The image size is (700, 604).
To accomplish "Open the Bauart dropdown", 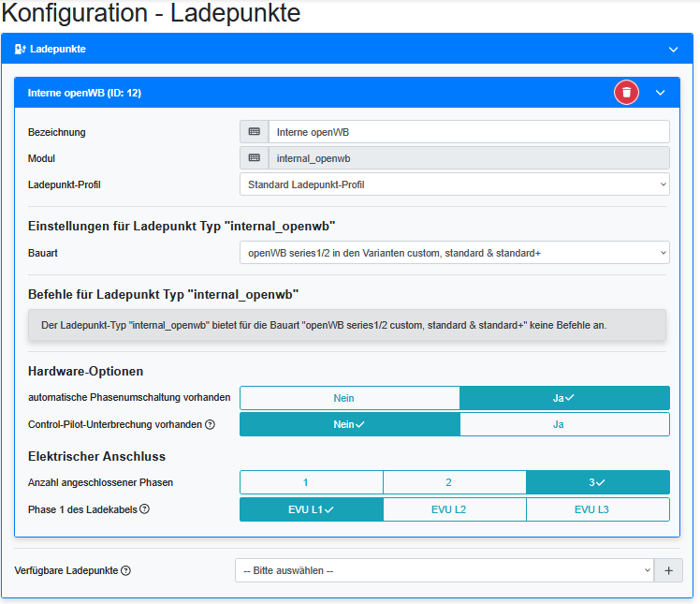I will 455,253.
